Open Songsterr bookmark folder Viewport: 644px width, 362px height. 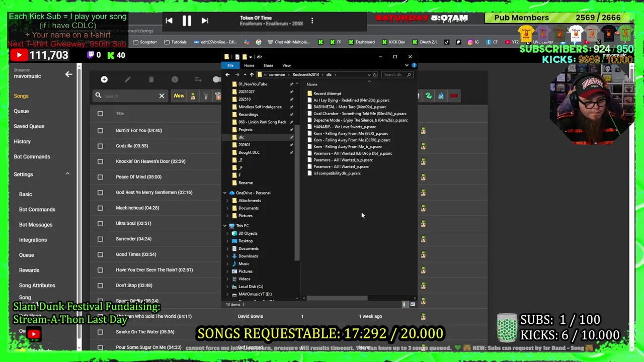[145, 42]
